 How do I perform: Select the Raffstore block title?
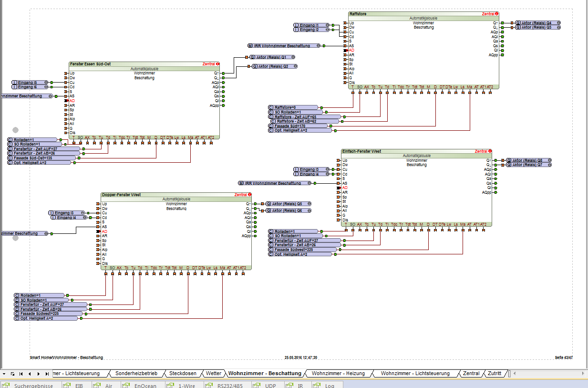(x=358, y=14)
